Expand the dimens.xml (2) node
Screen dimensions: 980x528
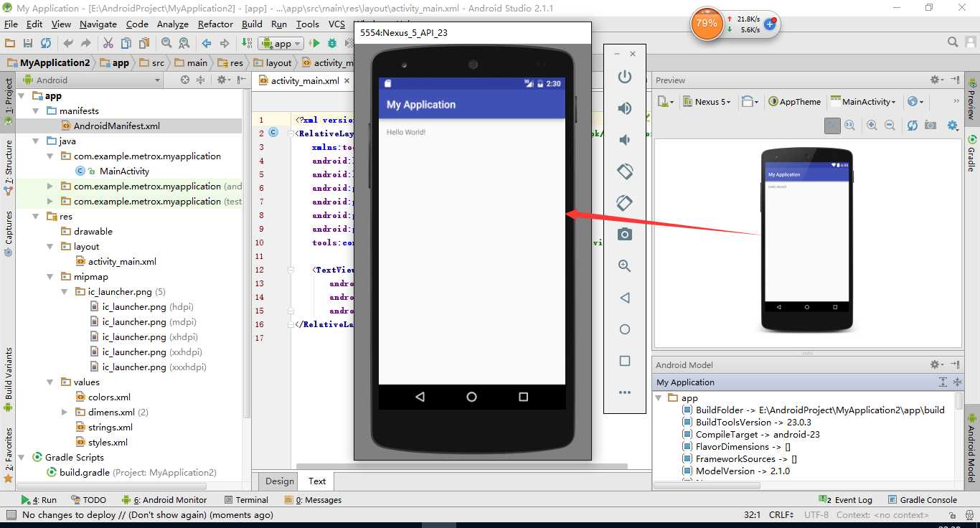coord(65,412)
